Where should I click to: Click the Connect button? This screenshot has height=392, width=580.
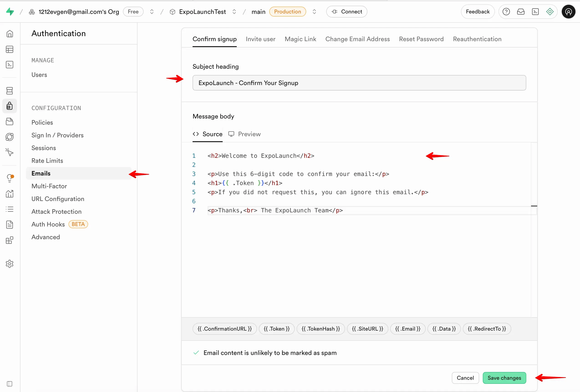[346, 11]
